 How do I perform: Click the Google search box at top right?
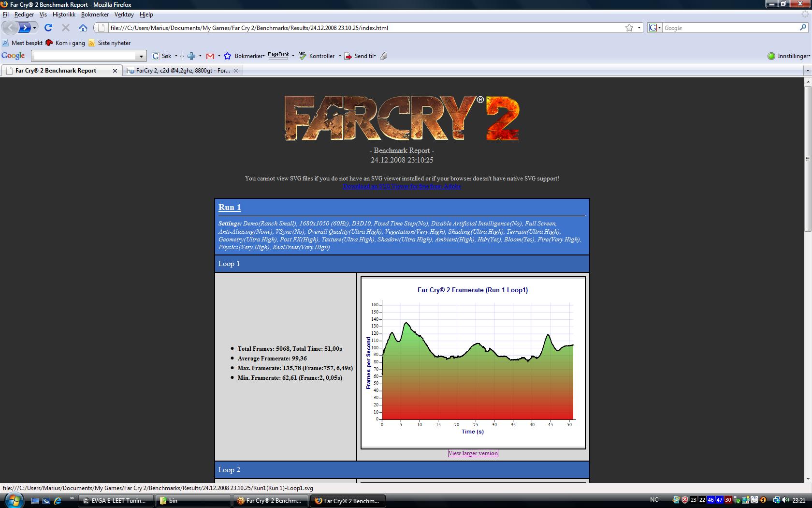coord(730,28)
